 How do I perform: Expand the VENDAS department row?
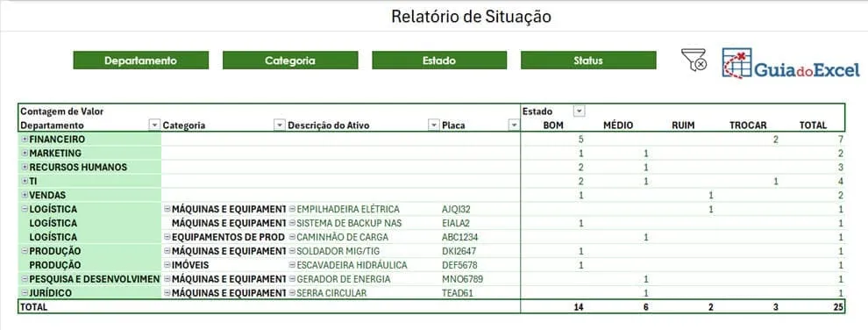click(25, 195)
